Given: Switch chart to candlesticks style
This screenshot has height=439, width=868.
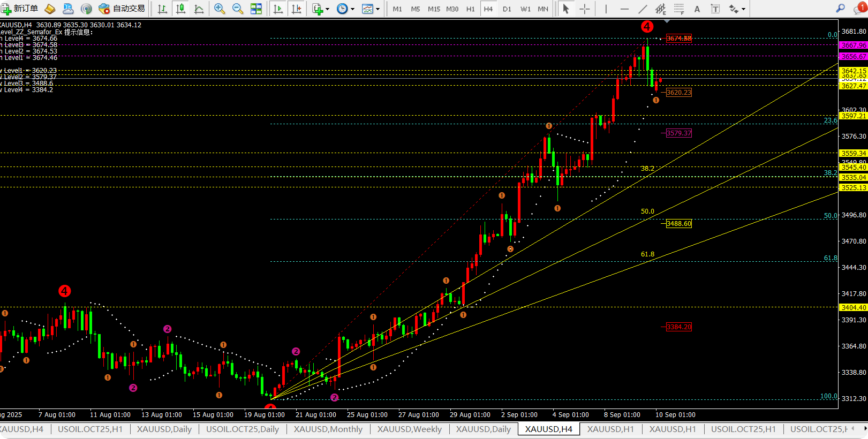Looking at the screenshot, I should click(x=181, y=9).
